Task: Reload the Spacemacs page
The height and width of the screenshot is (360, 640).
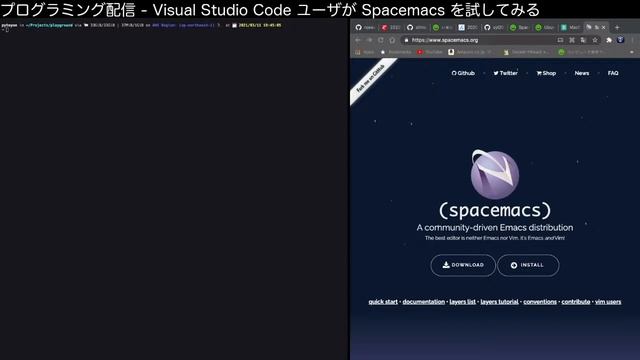Action: tap(381, 40)
